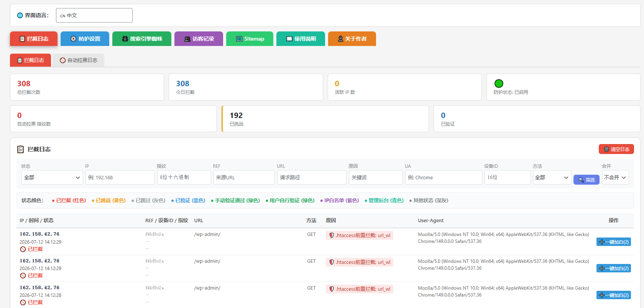Apply filters with the 筛选 button
Viewport: 644px width, 308px height.
586,180
